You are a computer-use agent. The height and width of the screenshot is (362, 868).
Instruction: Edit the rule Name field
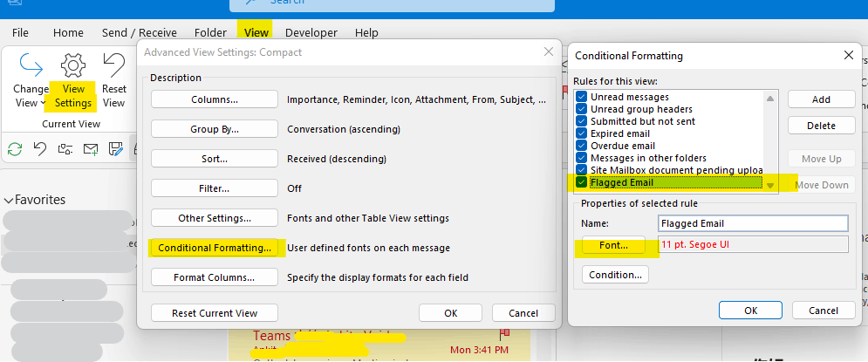tap(753, 223)
